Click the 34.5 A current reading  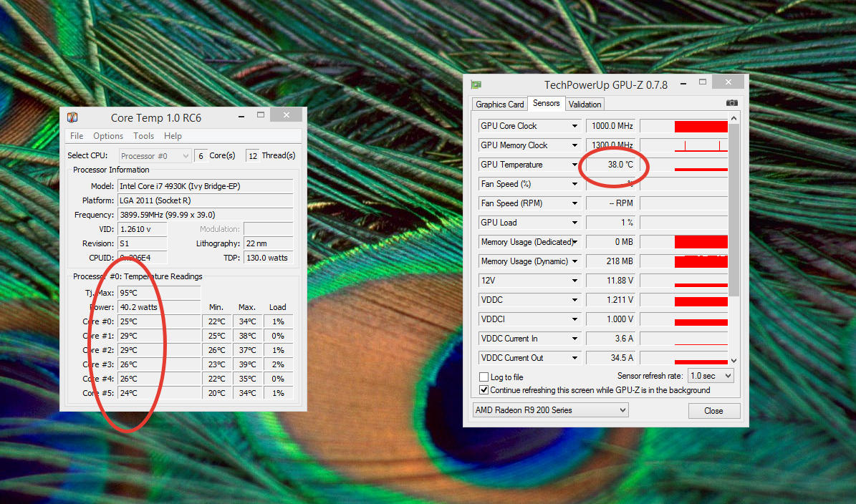[x=611, y=358]
